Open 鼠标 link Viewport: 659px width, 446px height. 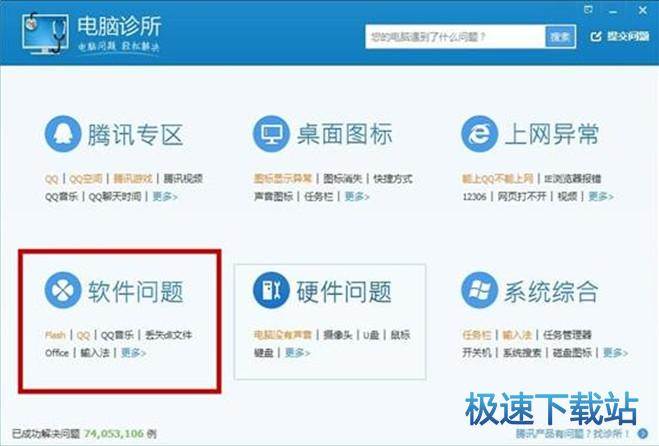pyautogui.click(x=401, y=335)
